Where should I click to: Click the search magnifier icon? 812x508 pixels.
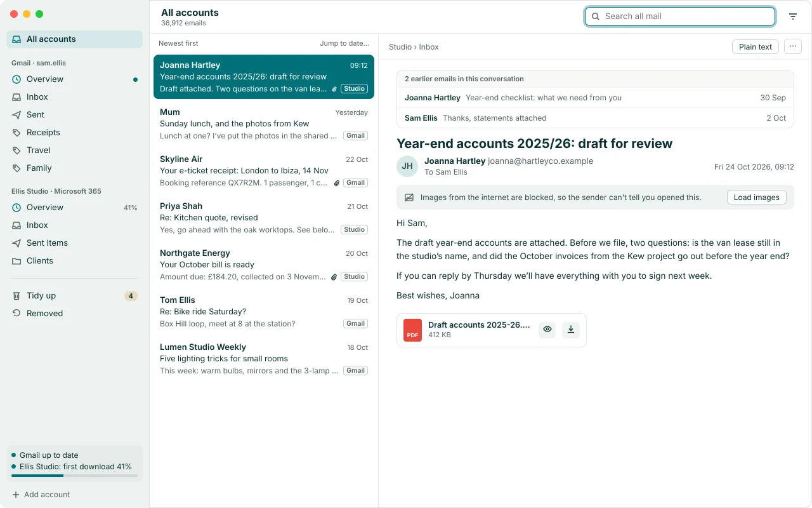(x=595, y=17)
